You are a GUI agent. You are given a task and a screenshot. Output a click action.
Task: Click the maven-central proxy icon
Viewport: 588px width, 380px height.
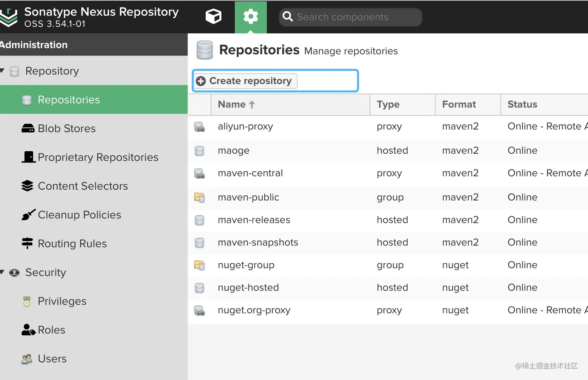click(x=199, y=173)
